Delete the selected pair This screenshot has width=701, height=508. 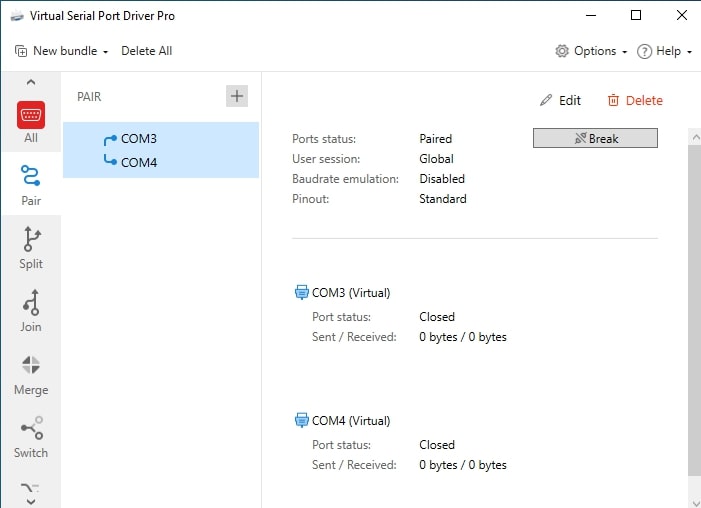pyautogui.click(x=635, y=100)
